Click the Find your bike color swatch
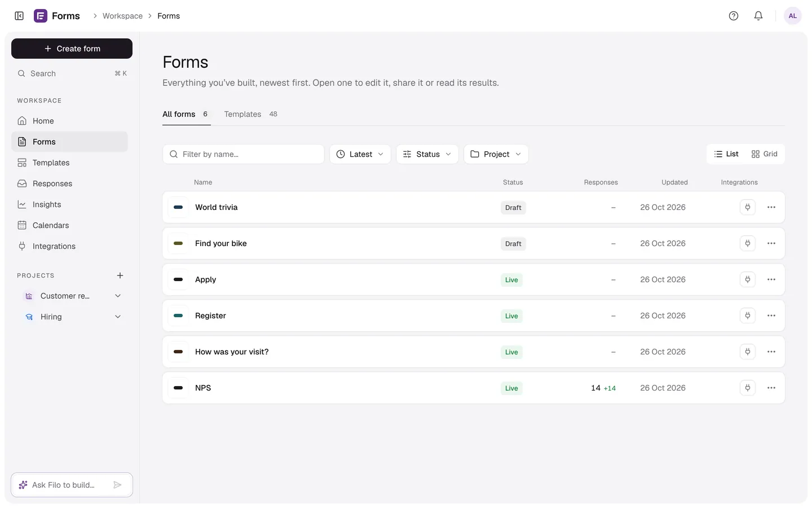This screenshot has height=508, width=812. [x=178, y=243]
